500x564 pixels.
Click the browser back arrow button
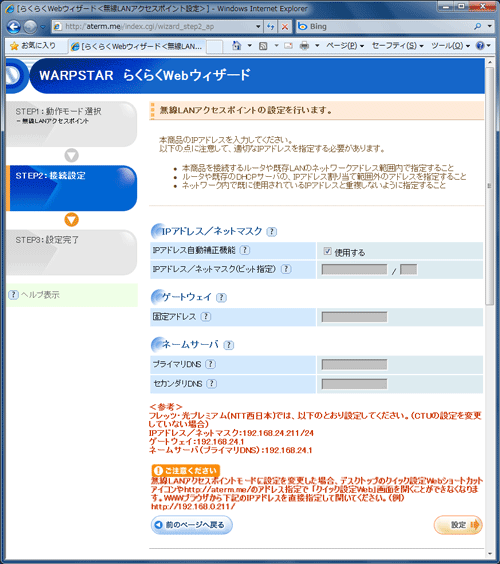coord(14,27)
